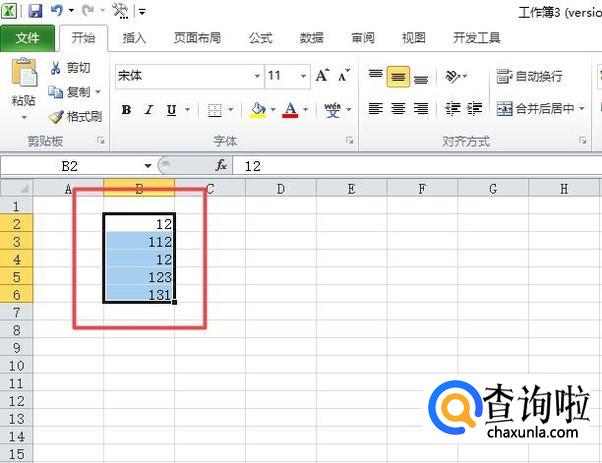This screenshot has height=463, width=602.
Task: Toggle Wrap Text (自动换行)
Action: point(529,76)
